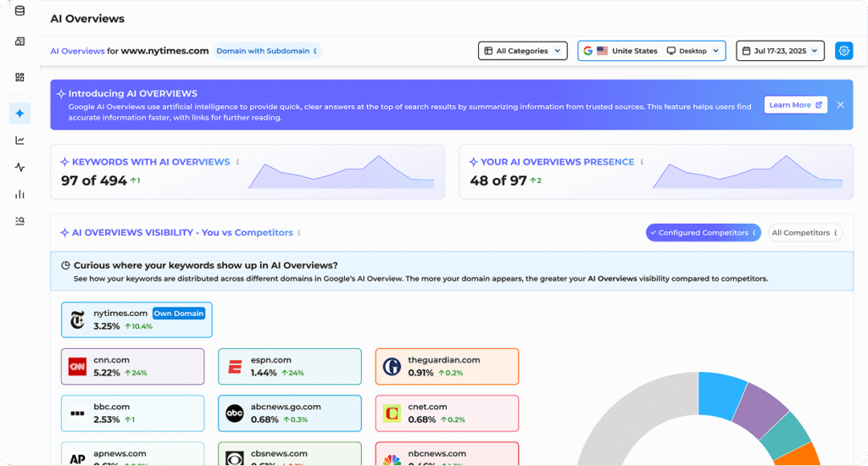Select the espn.com competitor card
This screenshot has width=868, height=466.
pyautogui.click(x=289, y=366)
